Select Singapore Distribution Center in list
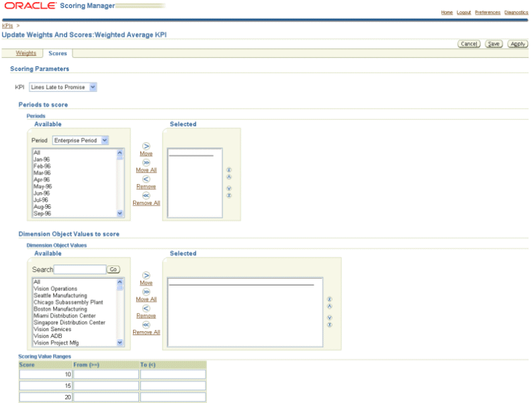 click(70, 322)
